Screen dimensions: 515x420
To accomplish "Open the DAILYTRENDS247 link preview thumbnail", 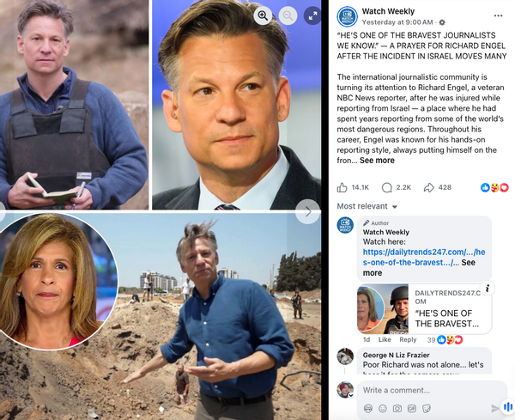I will click(x=383, y=309).
